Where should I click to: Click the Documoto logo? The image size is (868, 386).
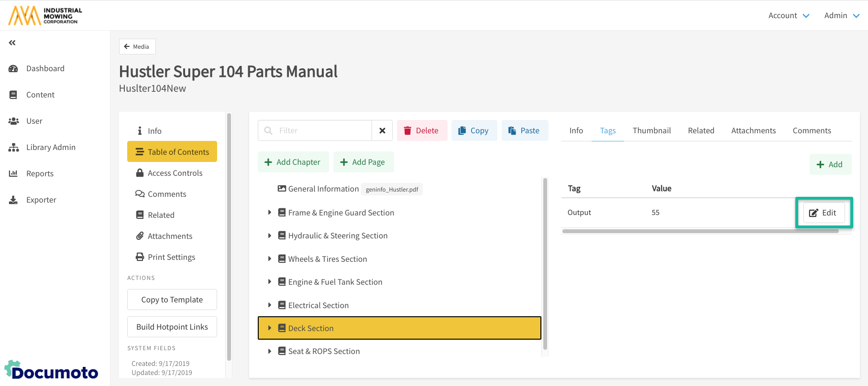tap(52, 371)
